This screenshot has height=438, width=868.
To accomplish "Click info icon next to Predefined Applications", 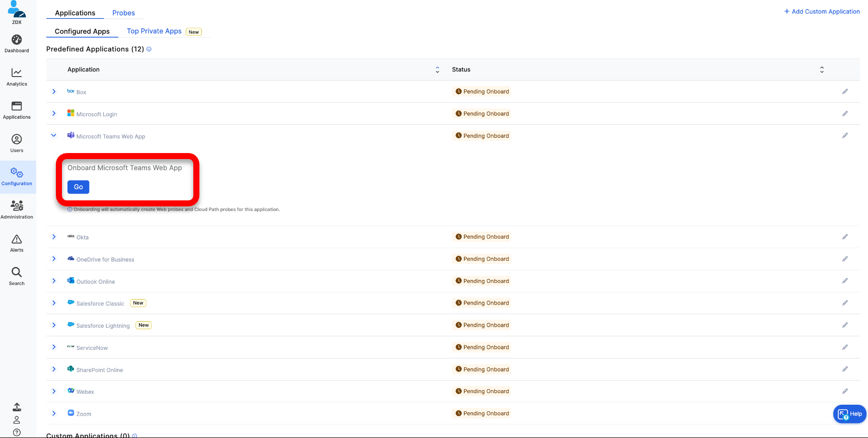I will (x=149, y=49).
